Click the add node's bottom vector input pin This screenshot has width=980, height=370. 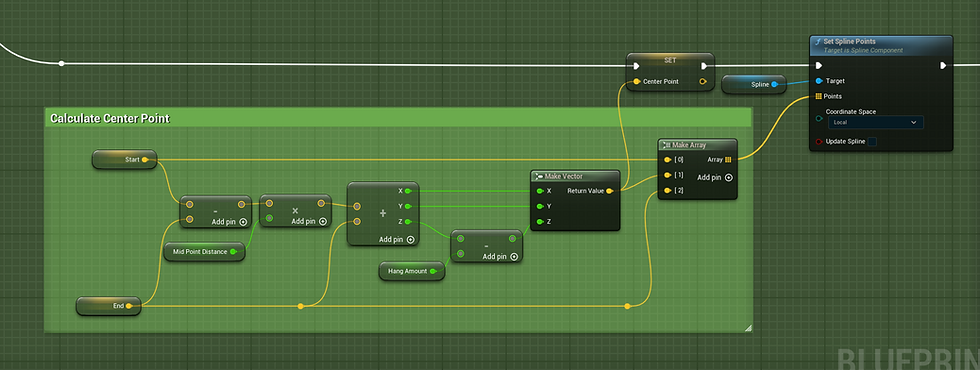point(357,222)
